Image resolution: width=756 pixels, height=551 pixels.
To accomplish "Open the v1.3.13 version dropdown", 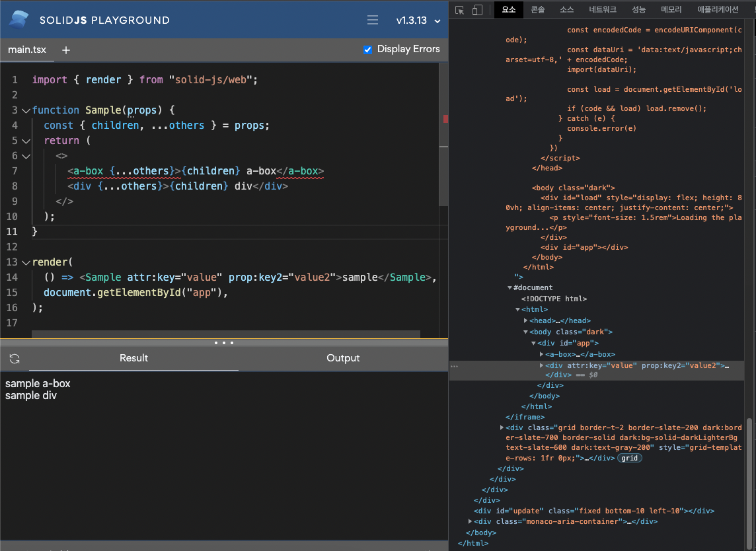I will coord(418,20).
